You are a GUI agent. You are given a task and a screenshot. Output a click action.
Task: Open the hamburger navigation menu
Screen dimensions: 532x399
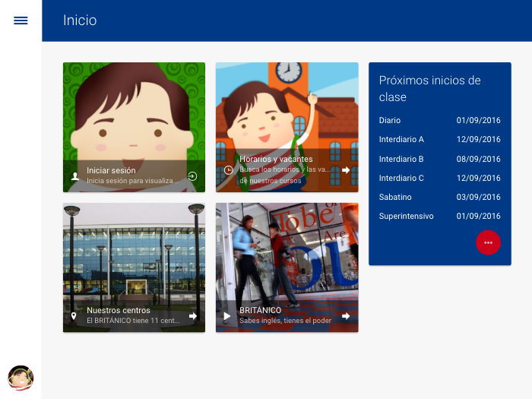(21, 21)
